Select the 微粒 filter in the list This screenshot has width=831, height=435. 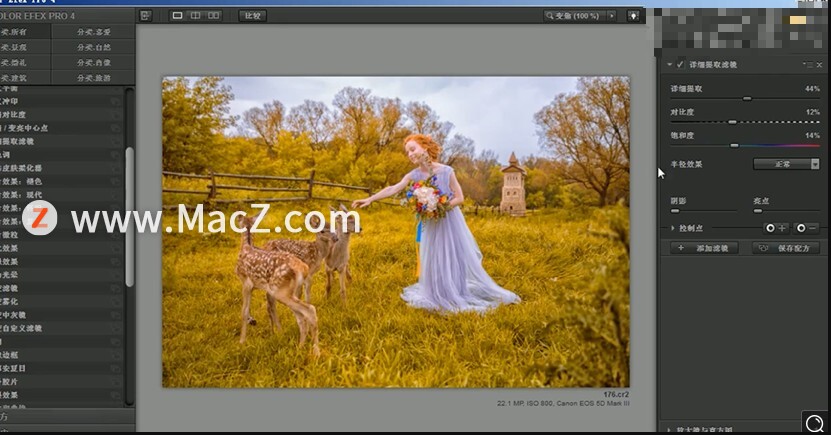pos(61,235)
